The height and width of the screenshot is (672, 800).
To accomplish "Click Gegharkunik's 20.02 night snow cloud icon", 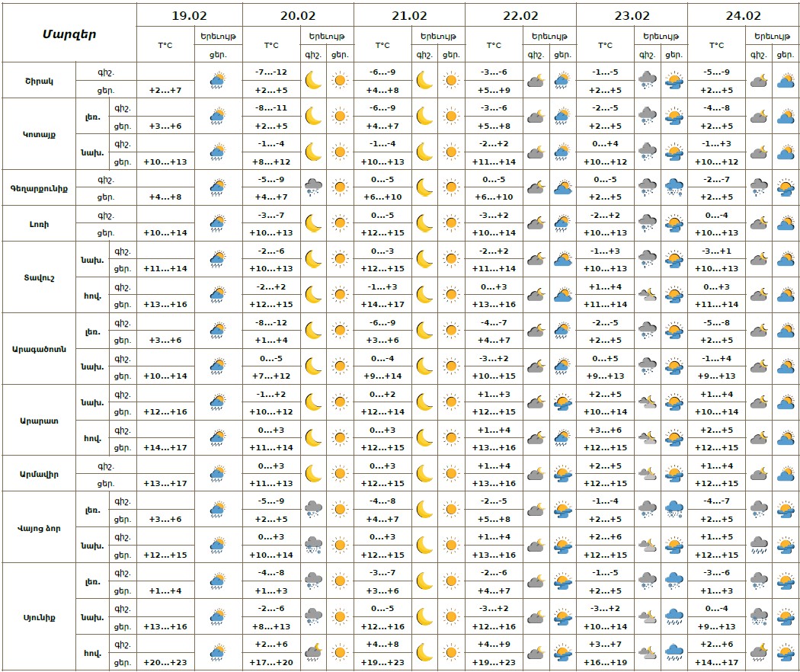I will coord(313,187).
